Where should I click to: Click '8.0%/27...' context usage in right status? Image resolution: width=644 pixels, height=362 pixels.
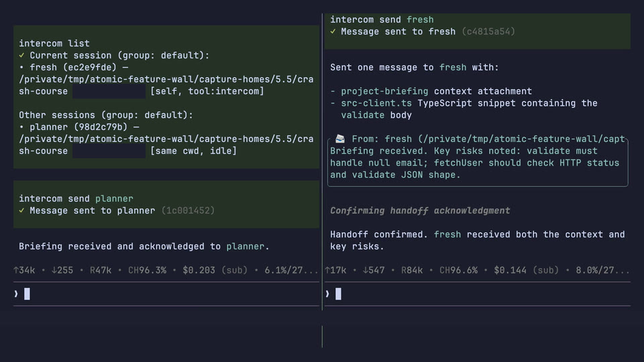coord(603,270)
